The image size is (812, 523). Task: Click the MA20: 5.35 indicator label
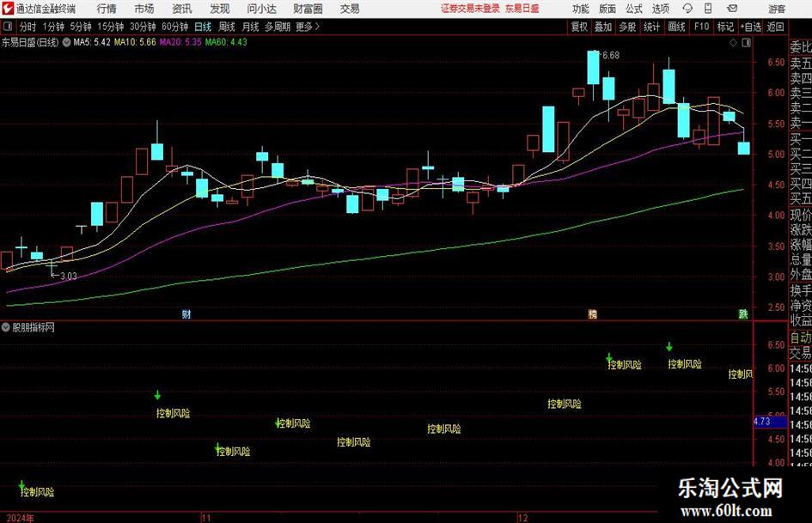(180, 42)
